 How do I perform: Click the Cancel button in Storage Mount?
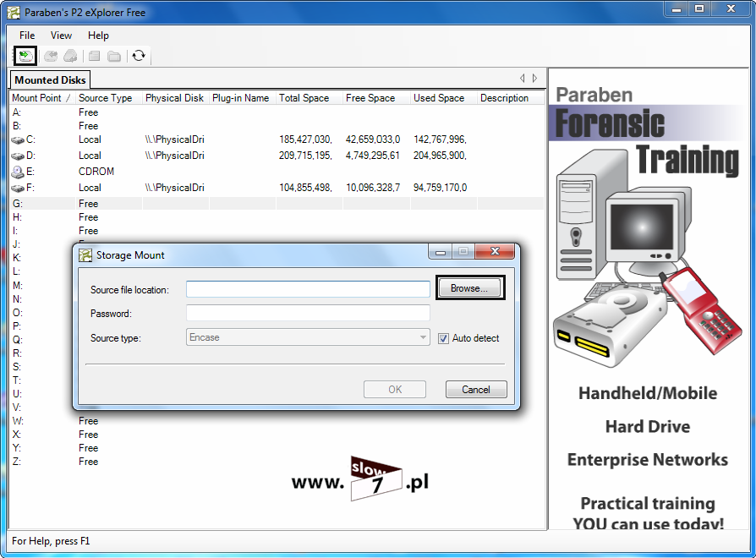[476, 390]
